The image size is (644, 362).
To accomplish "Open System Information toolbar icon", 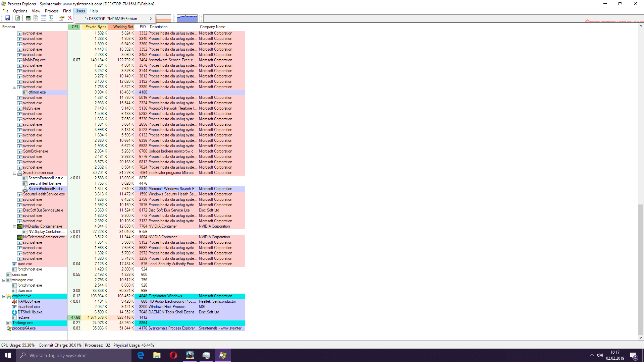I will tap(28, 18).
